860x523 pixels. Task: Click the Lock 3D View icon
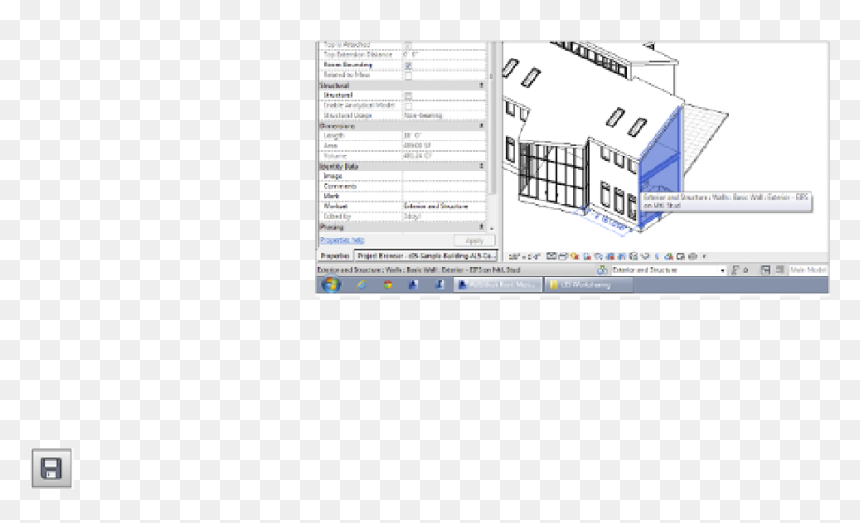pos(633,257)
